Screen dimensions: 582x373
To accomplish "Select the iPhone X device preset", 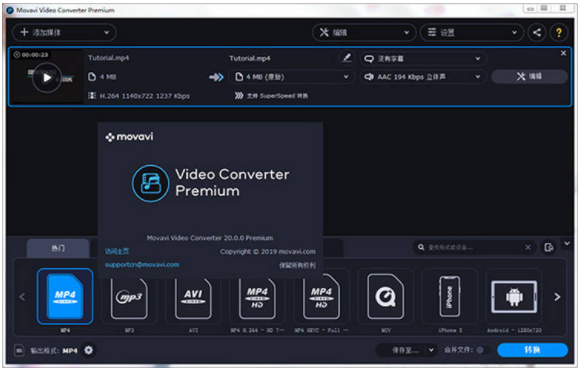I will point(449,297).
